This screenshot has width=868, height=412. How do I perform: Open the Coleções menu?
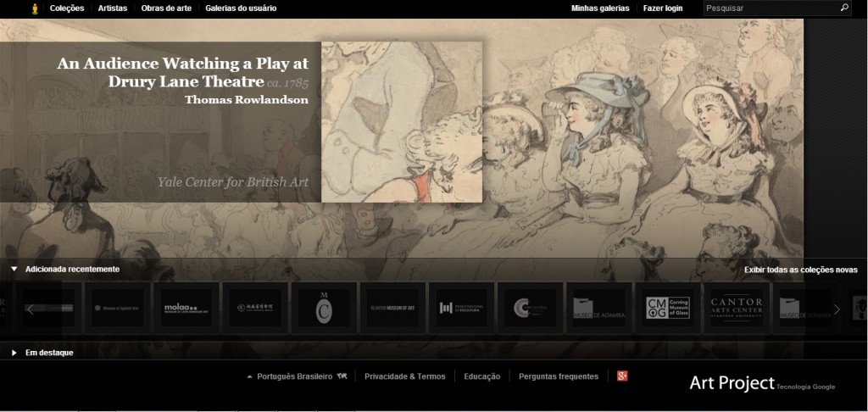[67, 8]
